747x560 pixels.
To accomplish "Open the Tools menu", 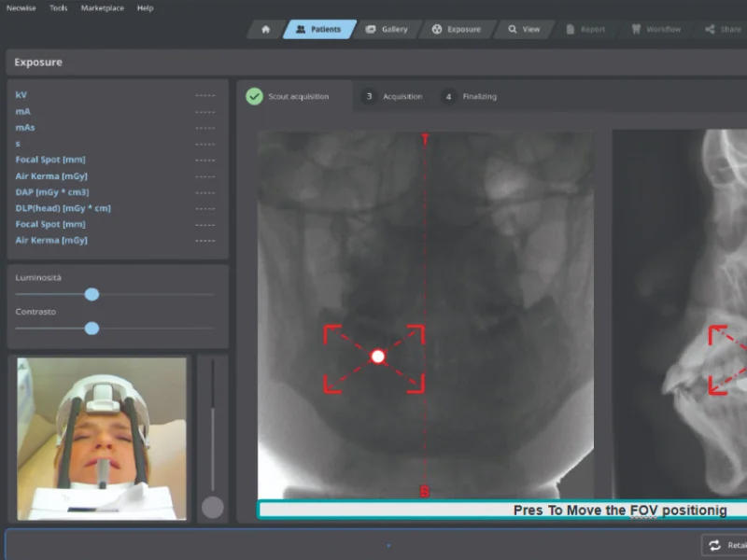I will tap(58, 8).
